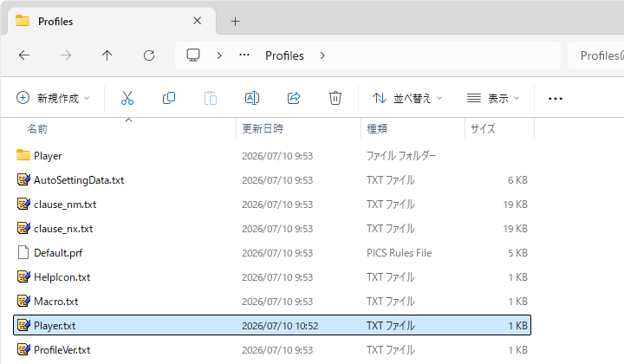Click the AutoSettingData.txt file icon
This screenshot has height=364, width=624.
click(23, 179)
